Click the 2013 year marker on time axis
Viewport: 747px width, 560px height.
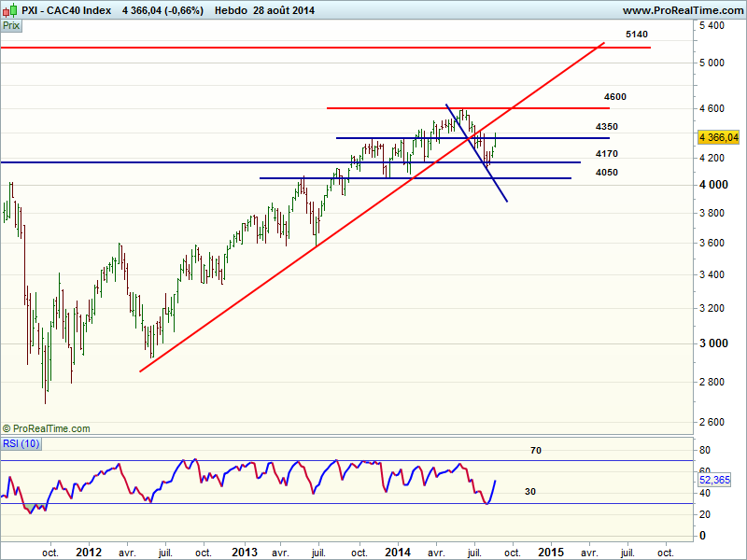(x=244, y=551)
